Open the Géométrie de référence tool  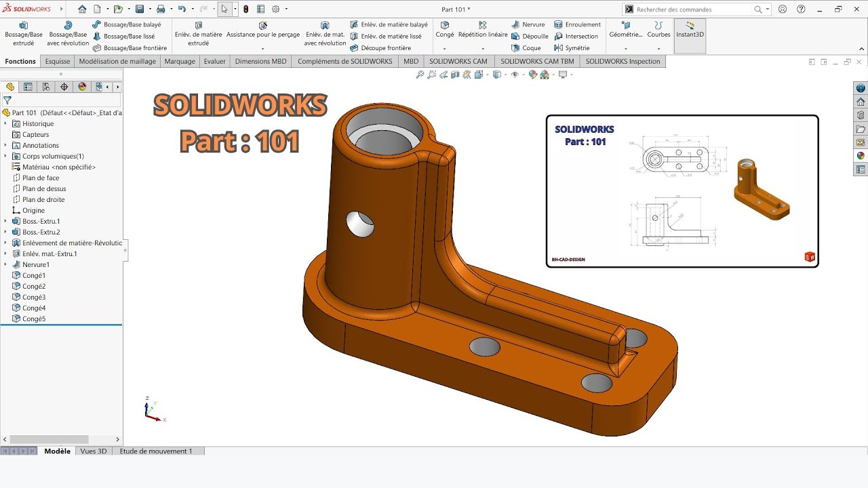(x=626, y=30)
